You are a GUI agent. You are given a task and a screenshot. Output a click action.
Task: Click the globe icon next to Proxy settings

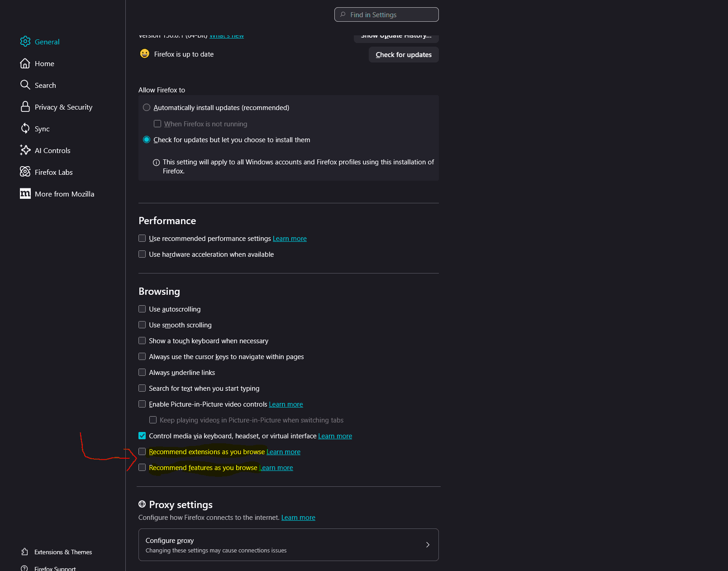point(142,504)
